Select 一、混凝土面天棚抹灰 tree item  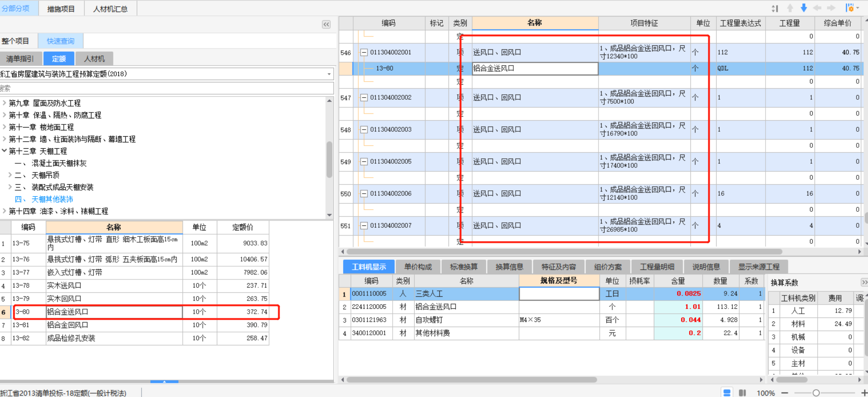50,163
